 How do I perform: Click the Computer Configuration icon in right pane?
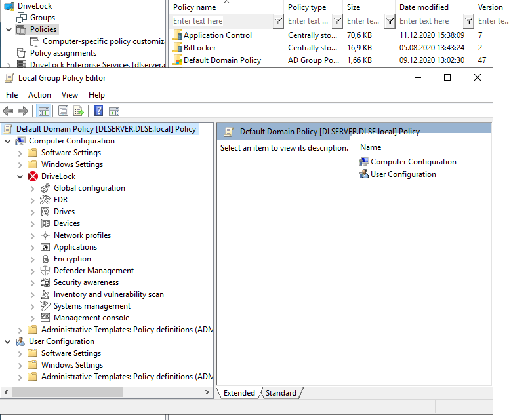pos(364,162)
